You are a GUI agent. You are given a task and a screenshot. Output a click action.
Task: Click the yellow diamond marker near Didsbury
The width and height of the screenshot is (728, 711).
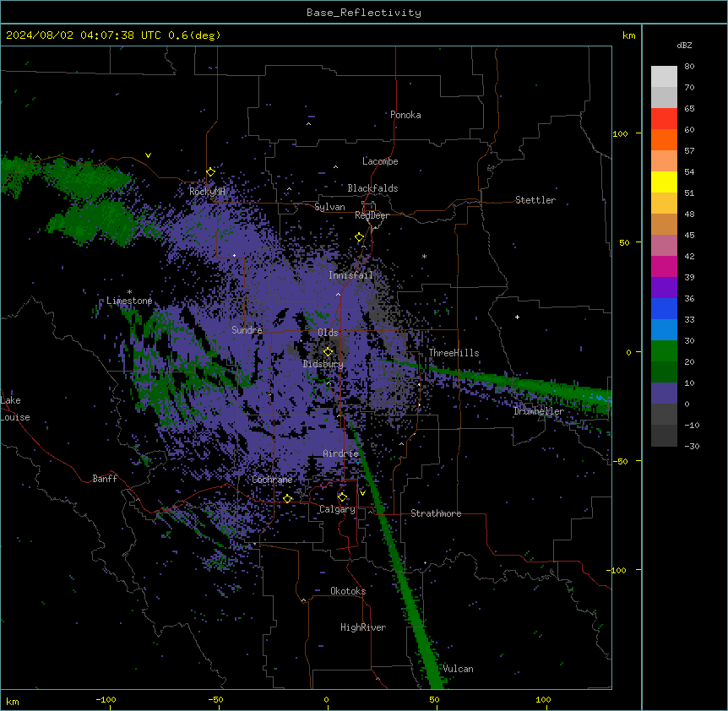coord(328,351)
